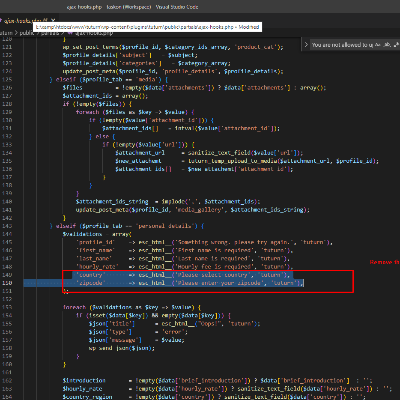Click the $json['type'] = 'error' line
The image size is (400, 400).
[x=138, y=332]
